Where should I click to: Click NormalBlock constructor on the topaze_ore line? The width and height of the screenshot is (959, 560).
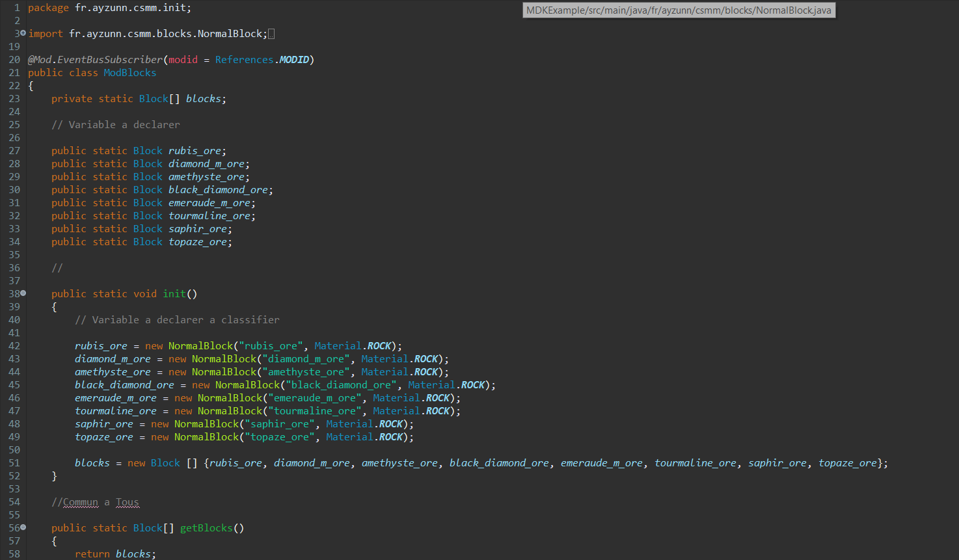pos(206,437)
